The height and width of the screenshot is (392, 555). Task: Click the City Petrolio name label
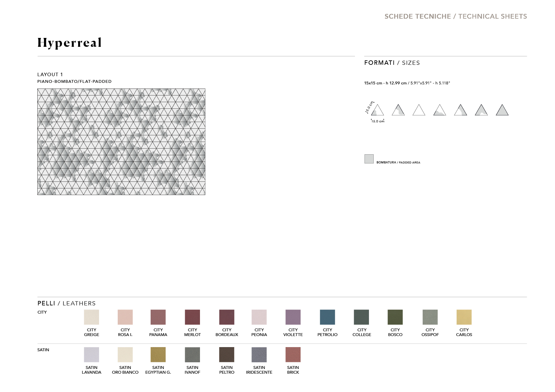point(327,332)
